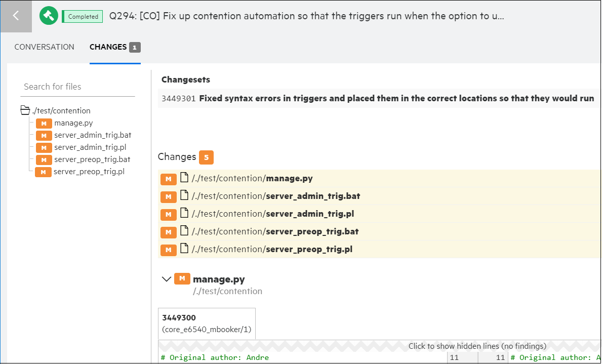Image resolution: width=602 pixels, height=364 pixels.
Task: Click file icon for server_admin_trig.bat in Changes
Action: pyautogui.click(x=184, y=196)
